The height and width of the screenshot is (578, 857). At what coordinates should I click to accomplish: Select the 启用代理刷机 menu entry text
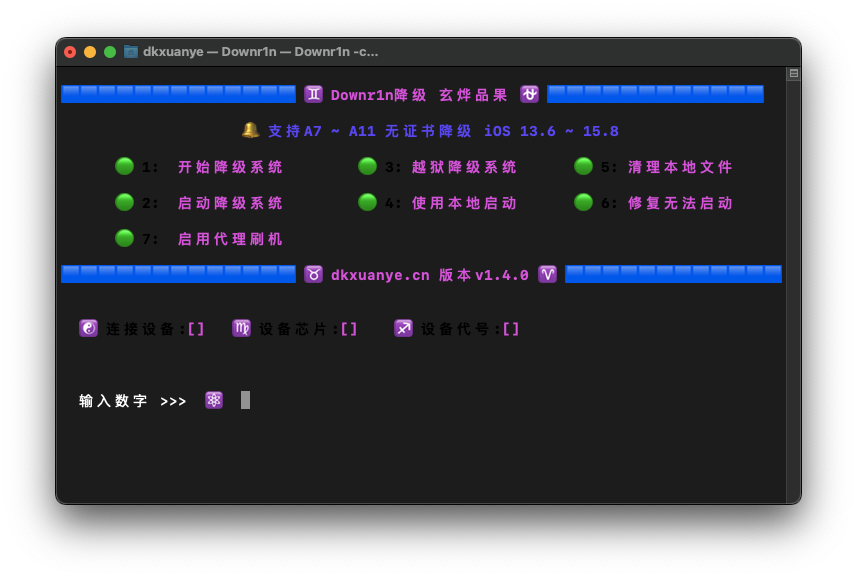(x=230, y=239)
